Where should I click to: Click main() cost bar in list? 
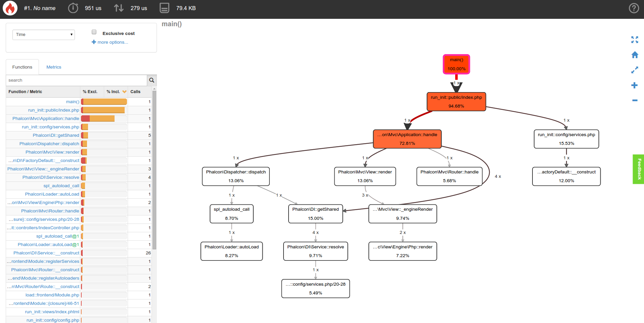(104, 102)
